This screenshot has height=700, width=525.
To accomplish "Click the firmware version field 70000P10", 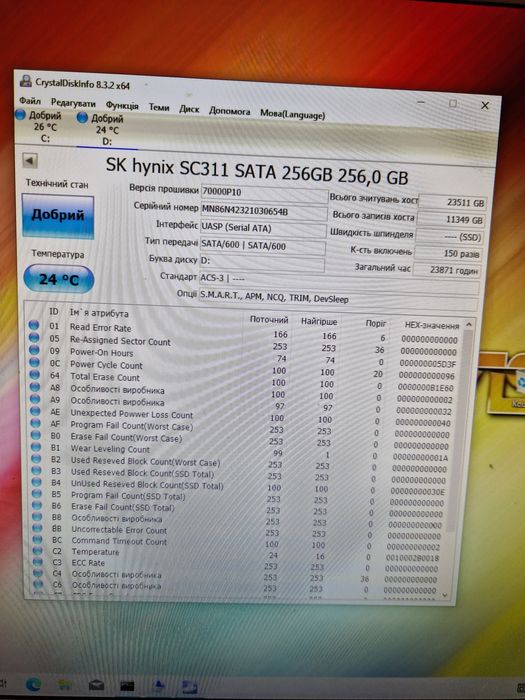I will coord(264,194).
